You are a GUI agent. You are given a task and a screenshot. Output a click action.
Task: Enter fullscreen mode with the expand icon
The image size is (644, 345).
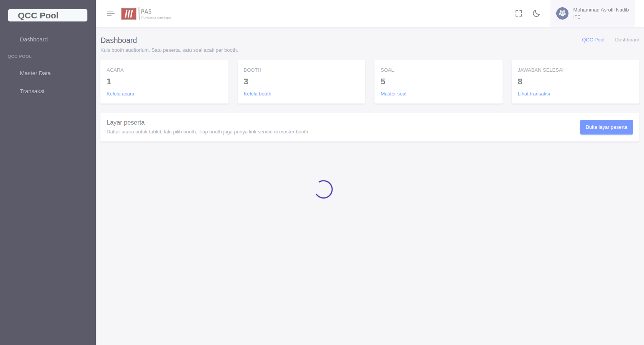coord(519,13)
